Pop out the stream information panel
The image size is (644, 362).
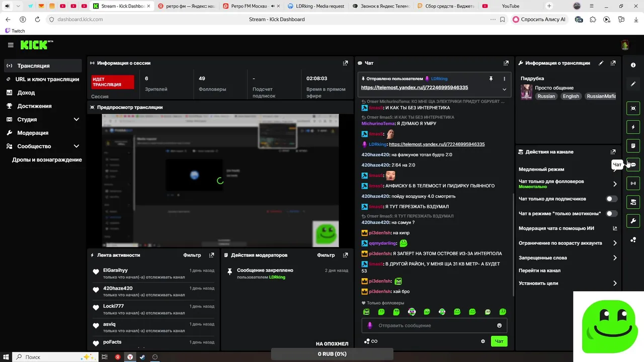click(x=613, y=63)
